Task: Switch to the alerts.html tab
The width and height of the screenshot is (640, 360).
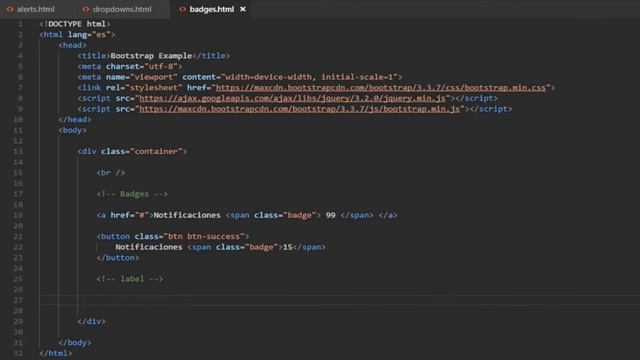Action: click(x=36, y=9)
